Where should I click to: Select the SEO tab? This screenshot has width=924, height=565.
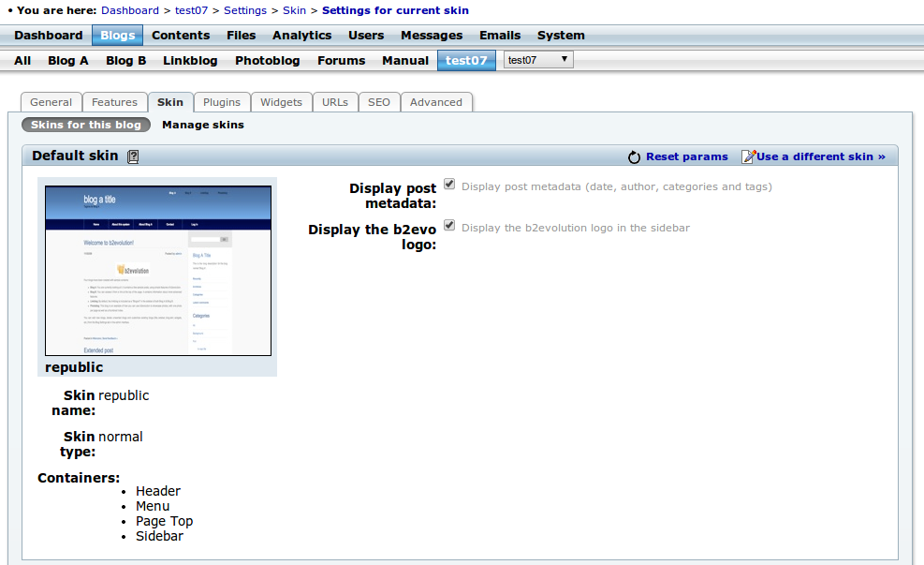click(x=379, y=102)
